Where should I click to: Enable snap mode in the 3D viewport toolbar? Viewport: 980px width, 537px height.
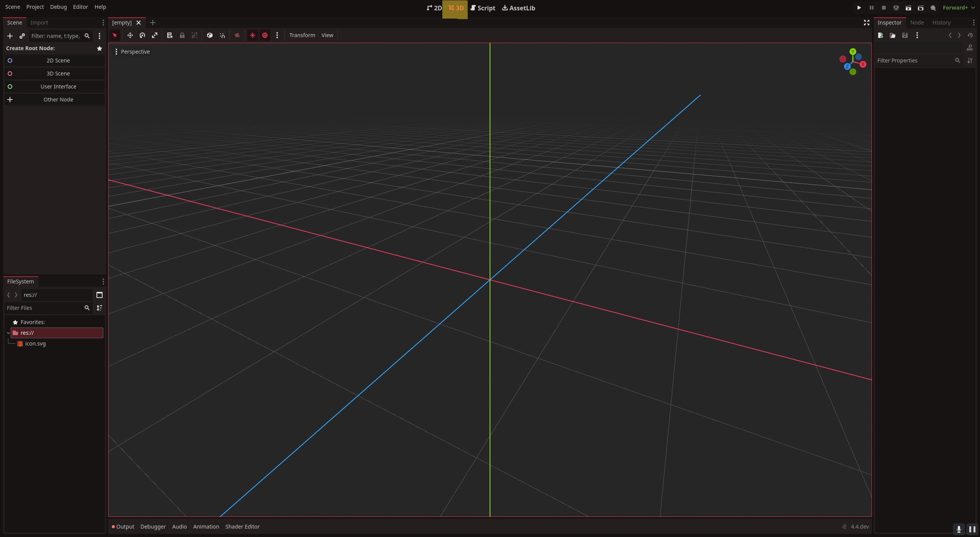222,35
